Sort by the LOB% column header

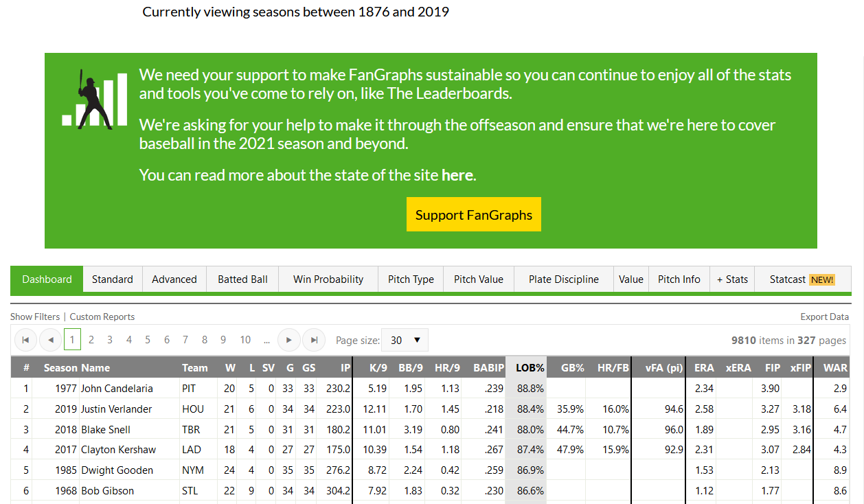pyautogui.click(x=530, y=367)
